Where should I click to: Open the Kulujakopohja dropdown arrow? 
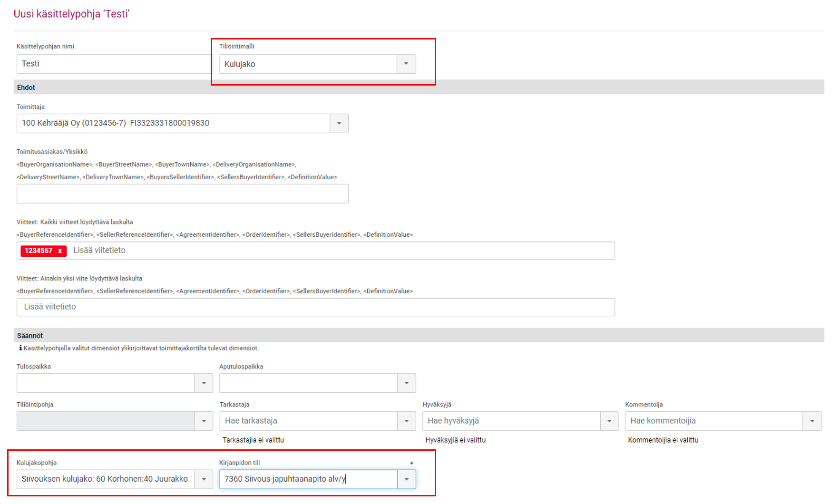click(204, 479)
